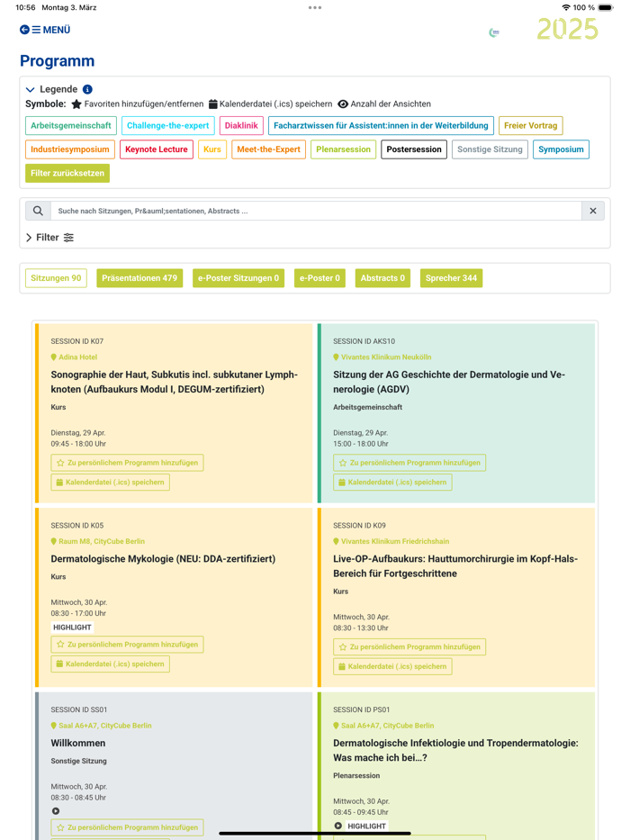This screenshot has width=630, height=840.
Task: Toggle the Industriesymposium filter
Action: (69, 149)
